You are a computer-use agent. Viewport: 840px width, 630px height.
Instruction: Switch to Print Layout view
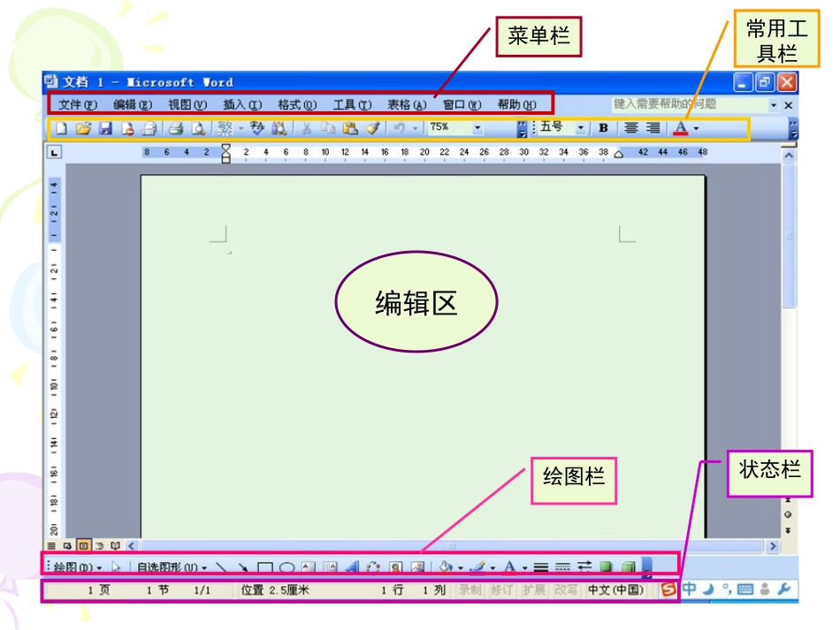(84, 546)
